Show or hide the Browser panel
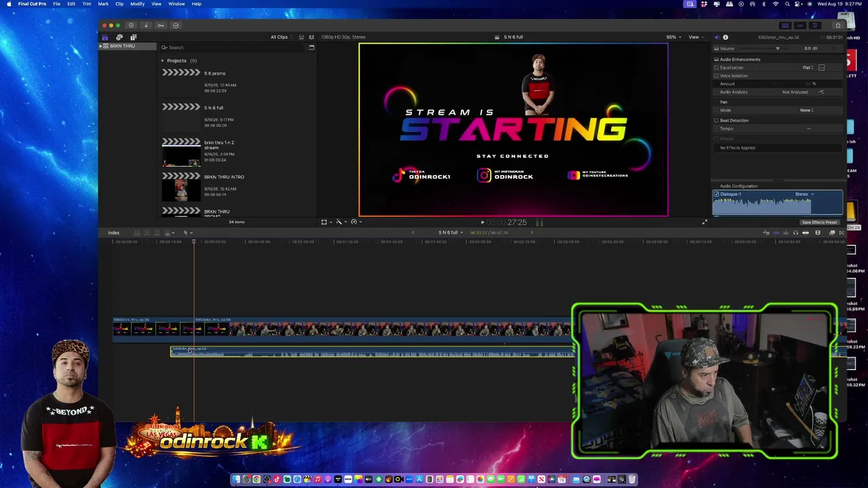This screenshot has height=488, width=868. [786, 26]
